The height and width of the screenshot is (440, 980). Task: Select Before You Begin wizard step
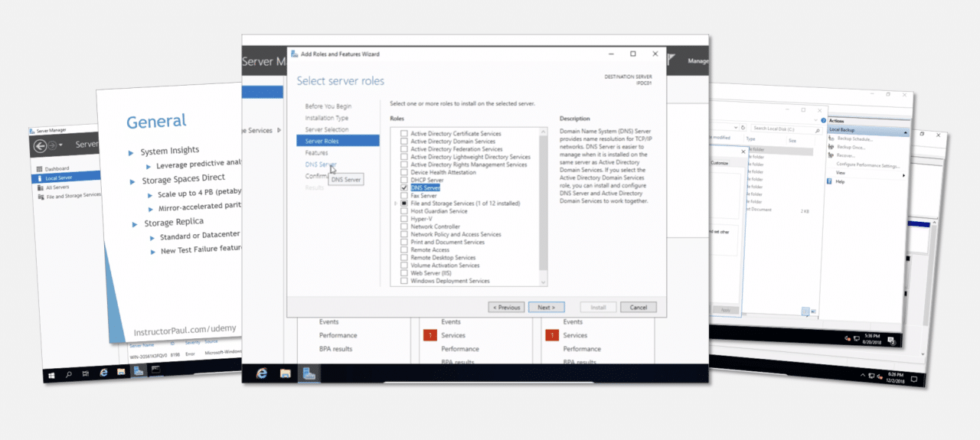(x=328, y=106)
